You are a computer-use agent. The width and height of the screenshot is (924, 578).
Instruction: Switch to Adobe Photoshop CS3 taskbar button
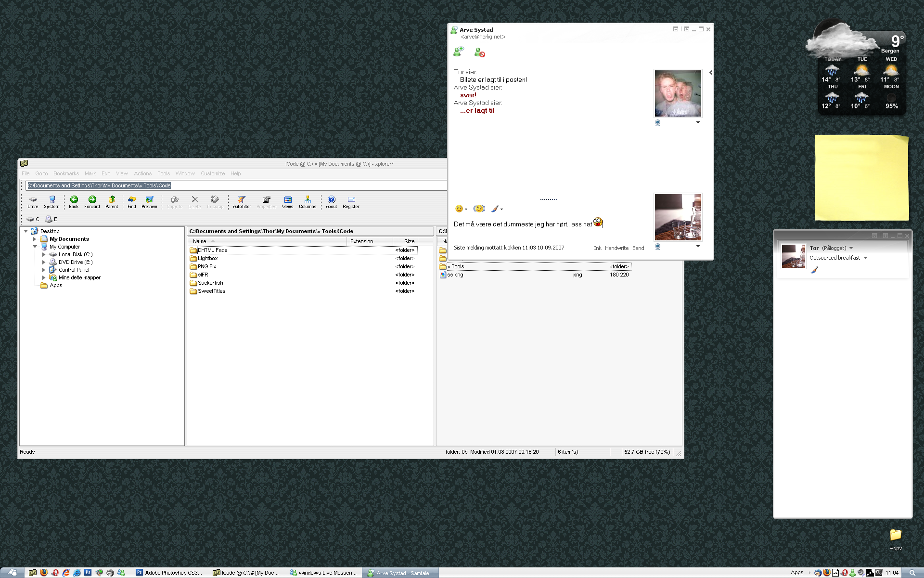[169, 573]
